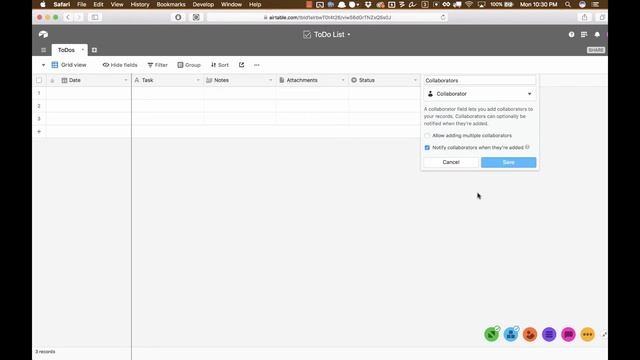Click the Wi-Fi status icon in menu bar
Image resolution: width=640 pixels, height=360 pixels.
point(469,4)
